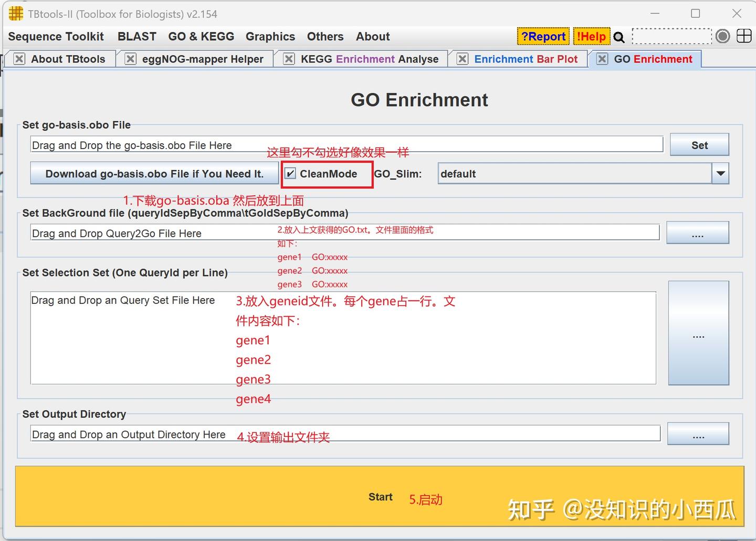756x541 pixels.
Task: Click the grid icon in the top-right corner
Action: click(x=744, y=36)
